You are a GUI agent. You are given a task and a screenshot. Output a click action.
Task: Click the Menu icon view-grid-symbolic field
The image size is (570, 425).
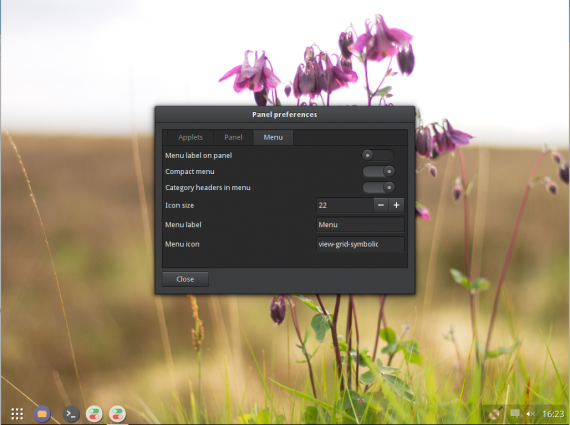point(360,244)
